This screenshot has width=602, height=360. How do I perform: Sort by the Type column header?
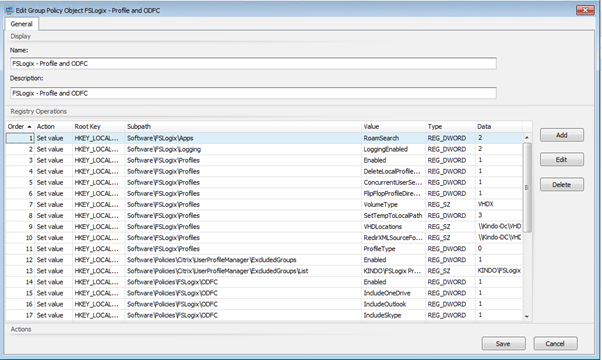pos(450,126)
